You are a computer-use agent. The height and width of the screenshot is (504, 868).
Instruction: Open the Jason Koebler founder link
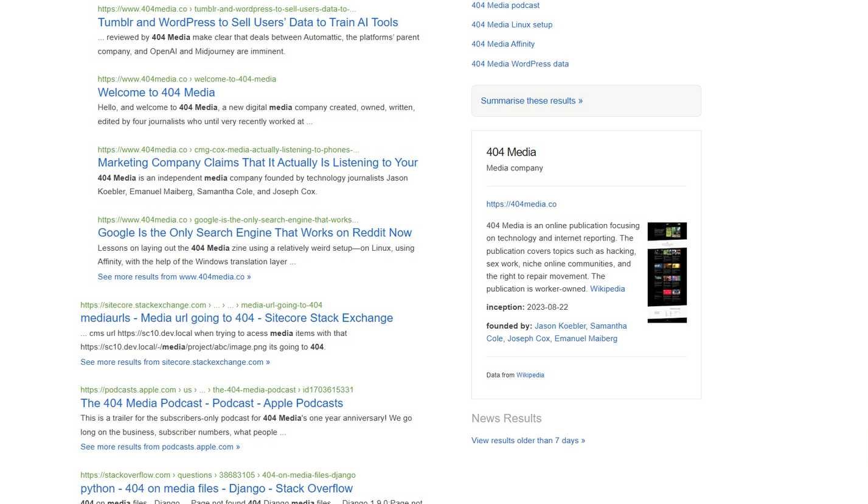(x=560, y=326)
